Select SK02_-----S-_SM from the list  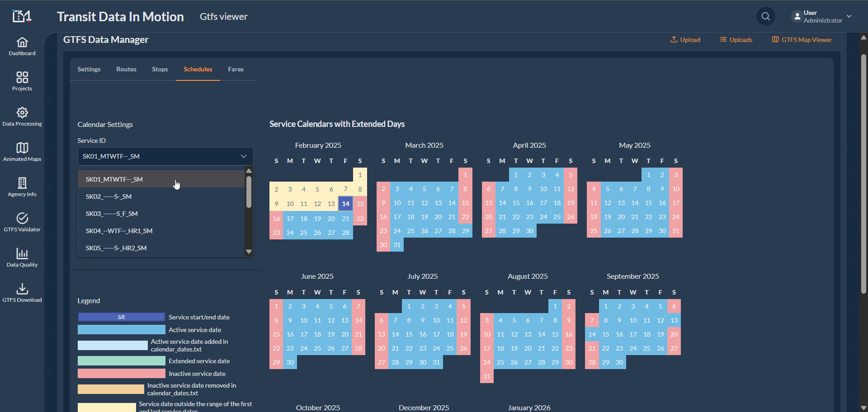pos(108,197)
